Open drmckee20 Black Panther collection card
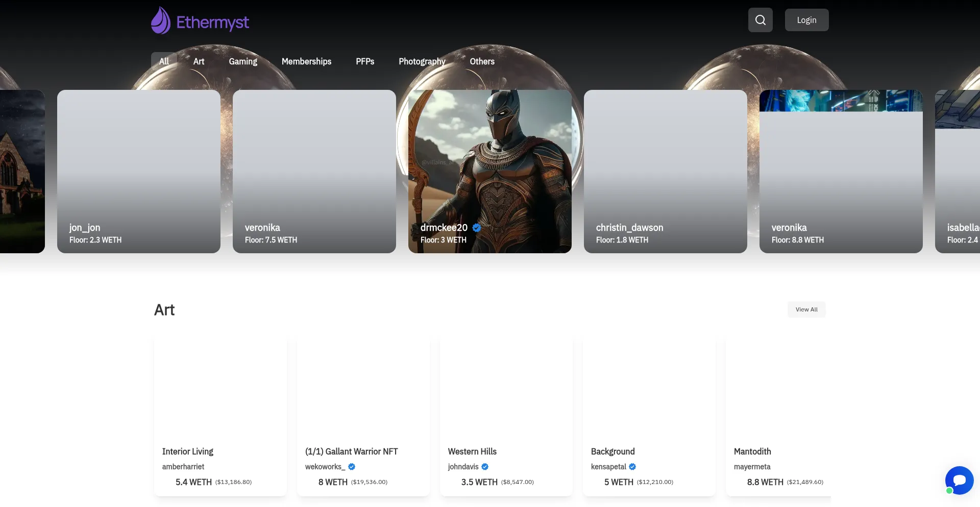 490,172
